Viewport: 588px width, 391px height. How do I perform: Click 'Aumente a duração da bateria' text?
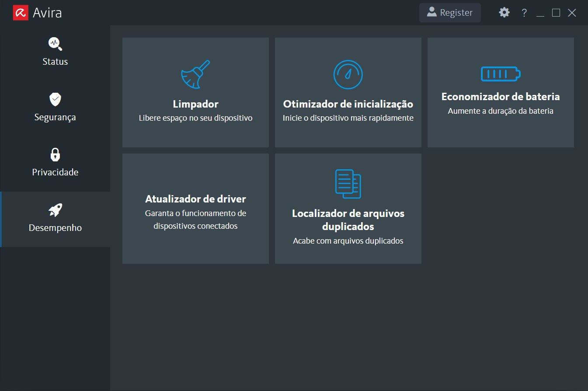(x=501, y=111)
